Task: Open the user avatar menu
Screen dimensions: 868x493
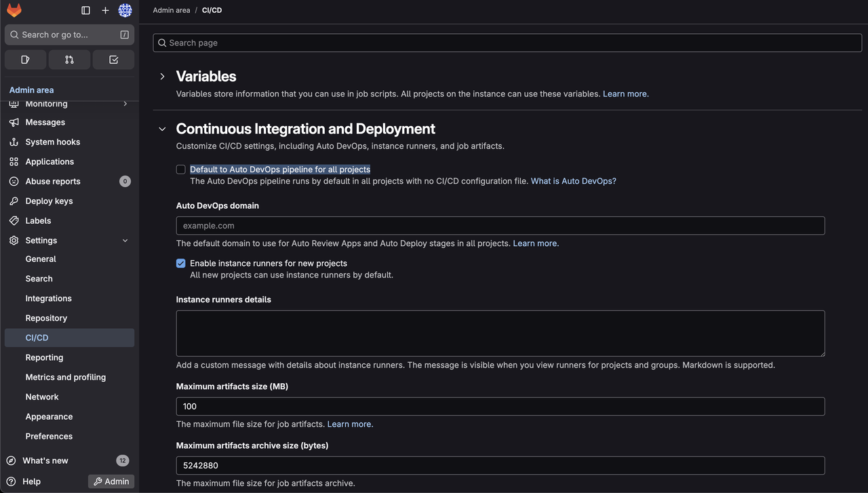Action: [125, 10]
